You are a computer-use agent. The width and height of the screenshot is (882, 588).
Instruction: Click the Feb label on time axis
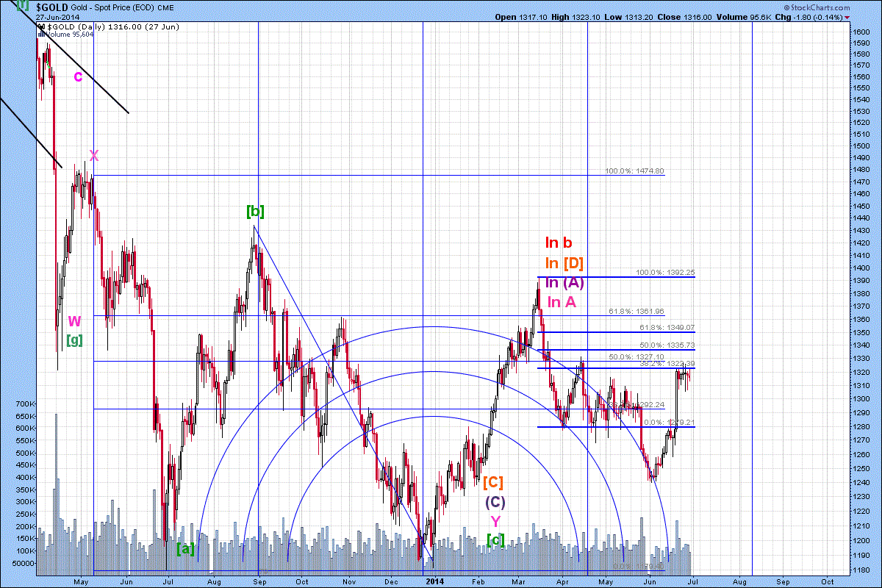tap(478, 581)
